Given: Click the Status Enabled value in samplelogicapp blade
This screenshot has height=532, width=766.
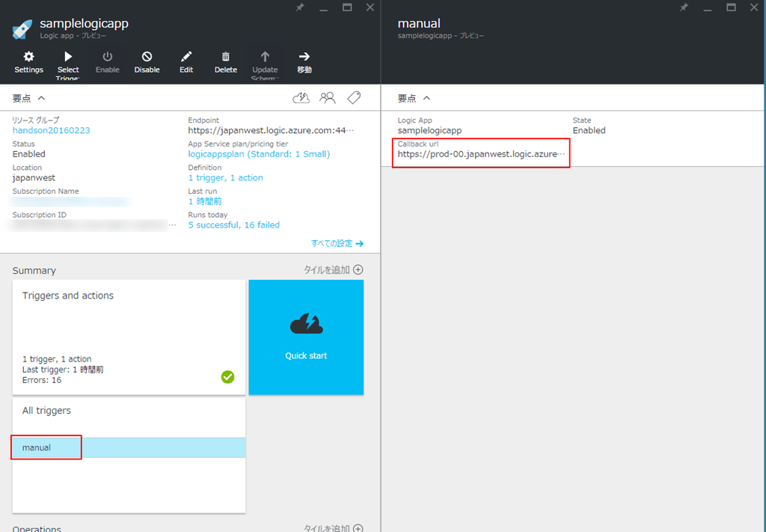Looking at the screenshot, I should (29, 154).
